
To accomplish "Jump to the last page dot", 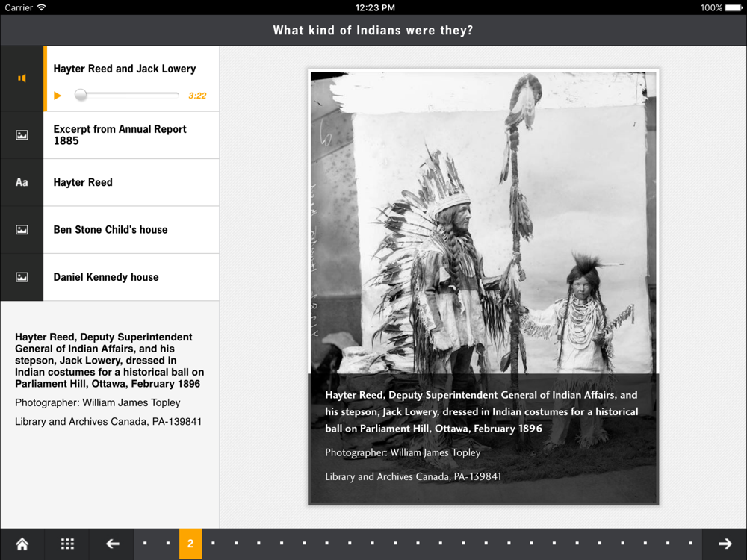I will [x=691, y=543].
